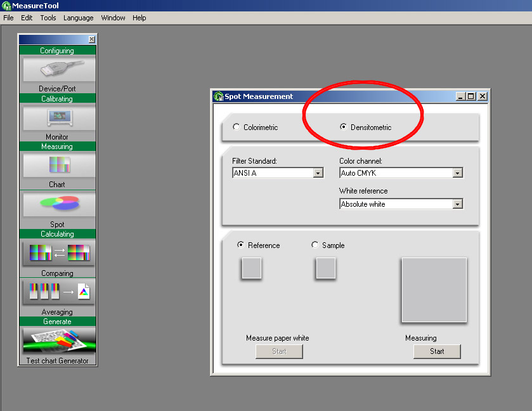Launch the Test chart Generator icon
Screen dimensions: 532x411
pos(60,341)
